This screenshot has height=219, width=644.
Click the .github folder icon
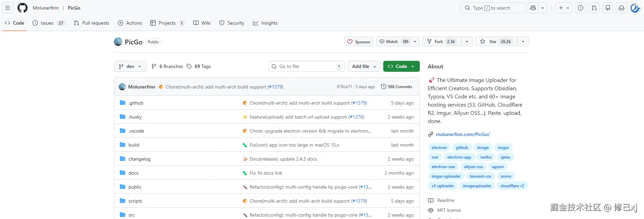(123, 103)
